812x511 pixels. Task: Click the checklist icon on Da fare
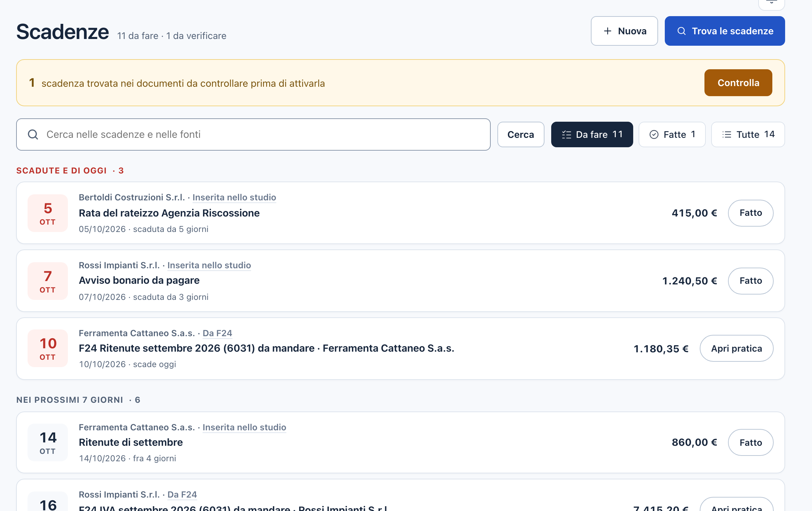pos(567,135)
